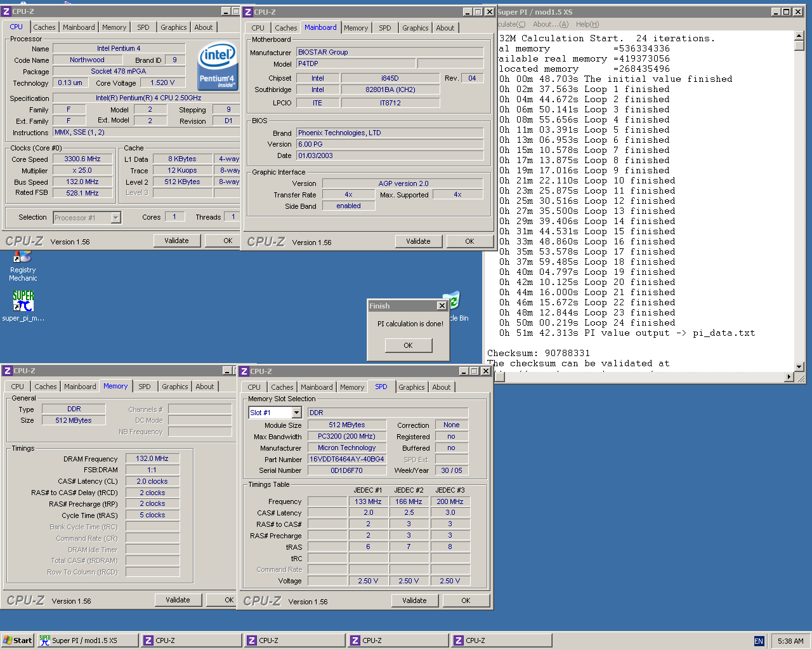Click the CAS# Latency value 2.0 clocks
This screenshot has height=650, width=812.
[x=152, y=481]
